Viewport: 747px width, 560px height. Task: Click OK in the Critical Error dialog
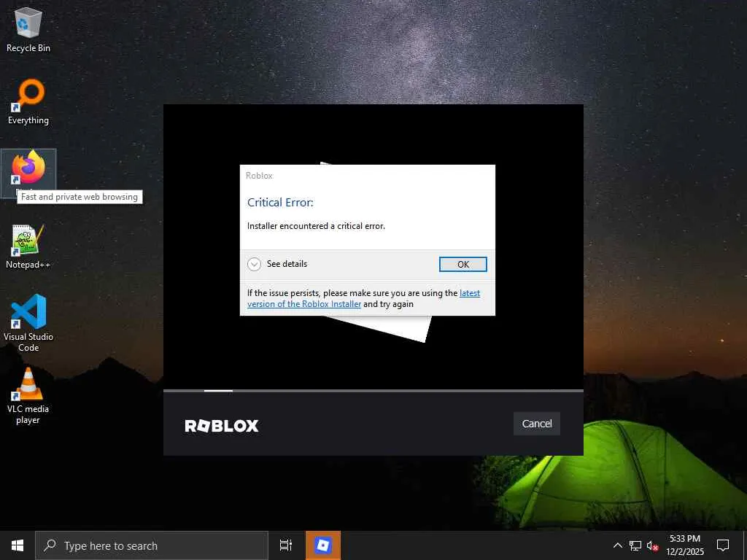click(x=462, y=264)
